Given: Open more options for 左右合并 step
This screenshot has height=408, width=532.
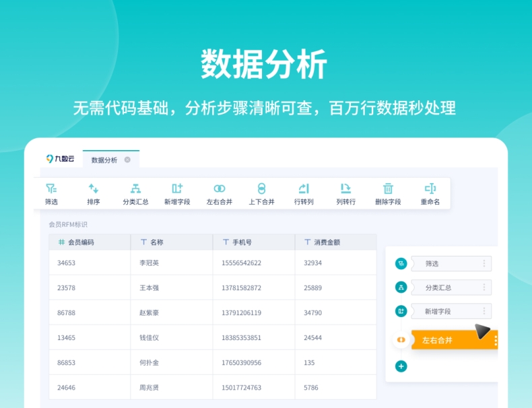Looking at the screenshot, I should click(496, 341).
